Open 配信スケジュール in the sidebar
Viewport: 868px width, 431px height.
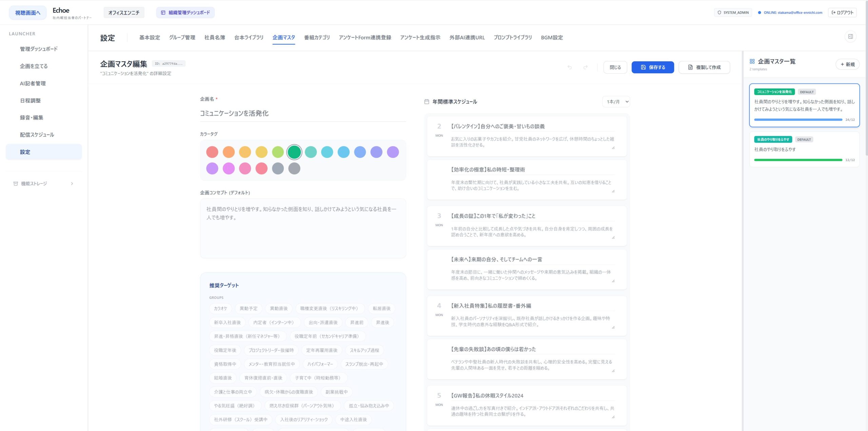[37, 135]
